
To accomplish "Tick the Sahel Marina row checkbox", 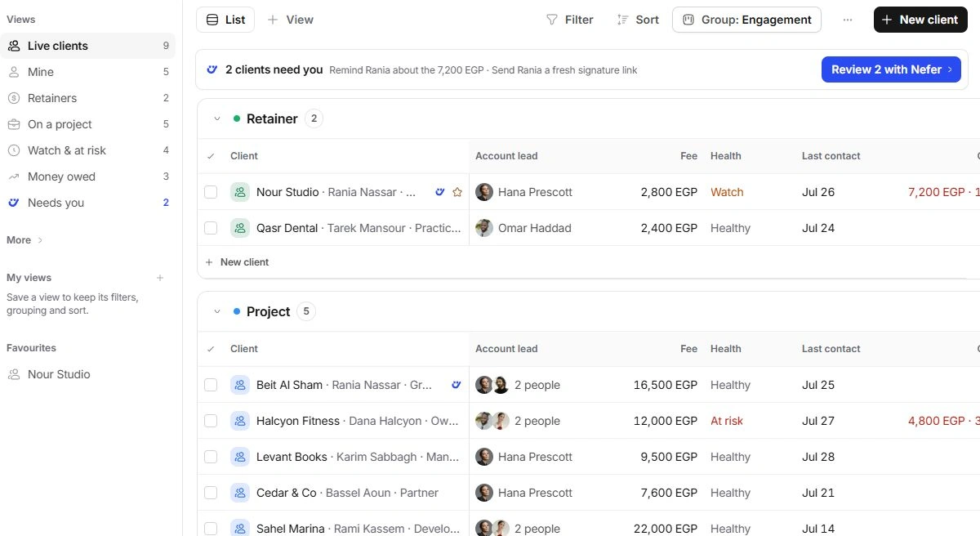I will [x=211, y=529].
